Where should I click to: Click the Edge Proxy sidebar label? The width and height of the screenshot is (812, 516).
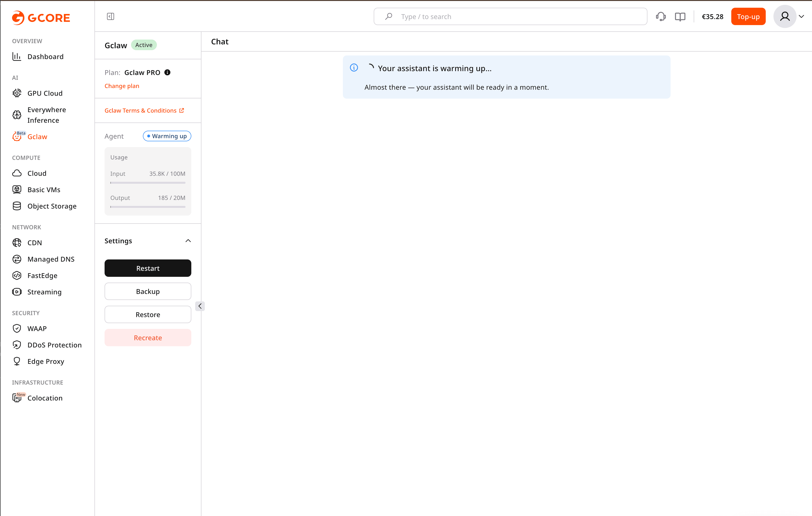click(46, 361)
